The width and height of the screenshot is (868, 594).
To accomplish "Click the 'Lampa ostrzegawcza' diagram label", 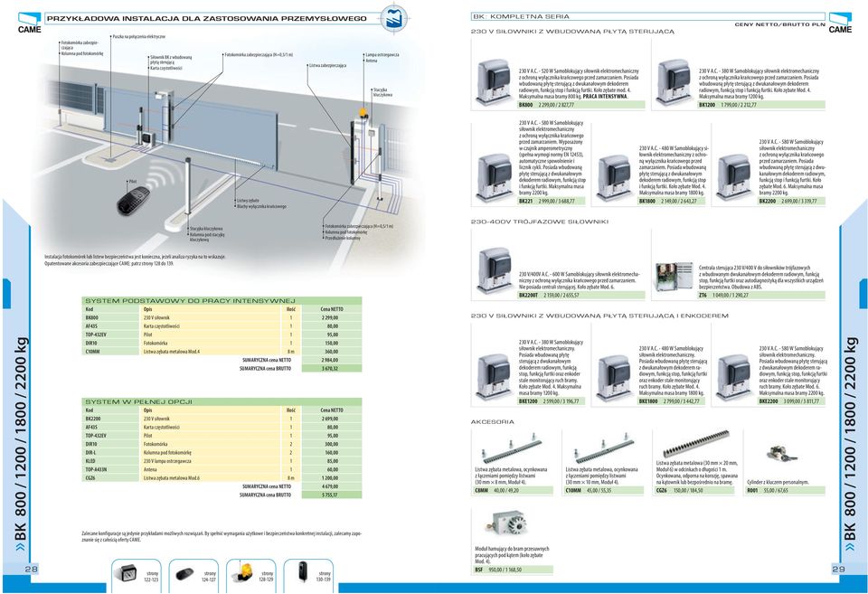I will (382, 55).
